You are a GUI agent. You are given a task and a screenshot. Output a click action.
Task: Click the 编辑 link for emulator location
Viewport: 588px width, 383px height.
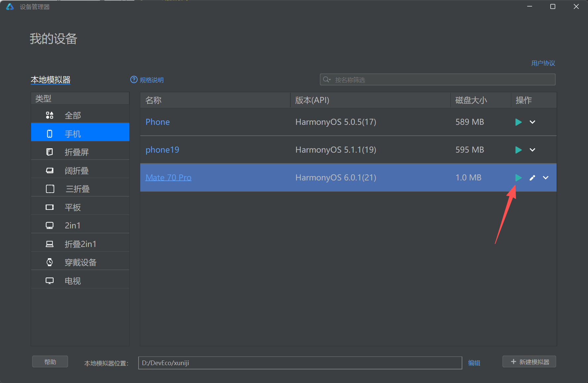(x=474, y=363)
